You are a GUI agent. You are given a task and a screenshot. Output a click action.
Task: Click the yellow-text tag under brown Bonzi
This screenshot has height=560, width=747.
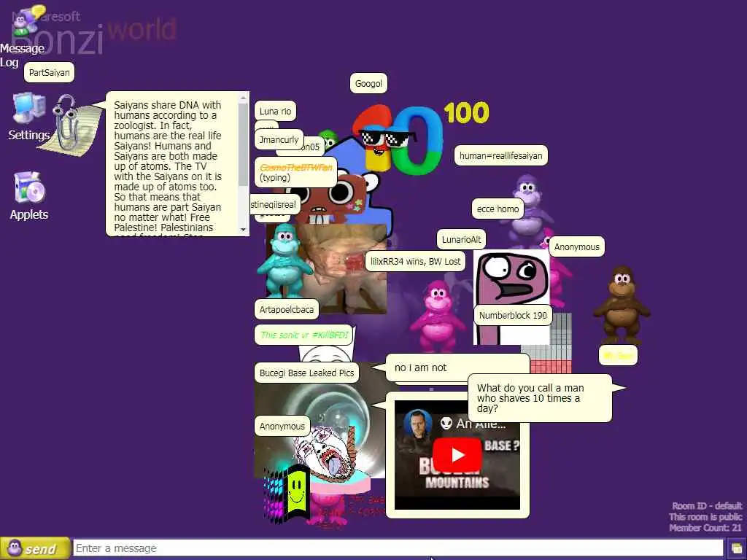pyautogui.click(x=618, y=355)
